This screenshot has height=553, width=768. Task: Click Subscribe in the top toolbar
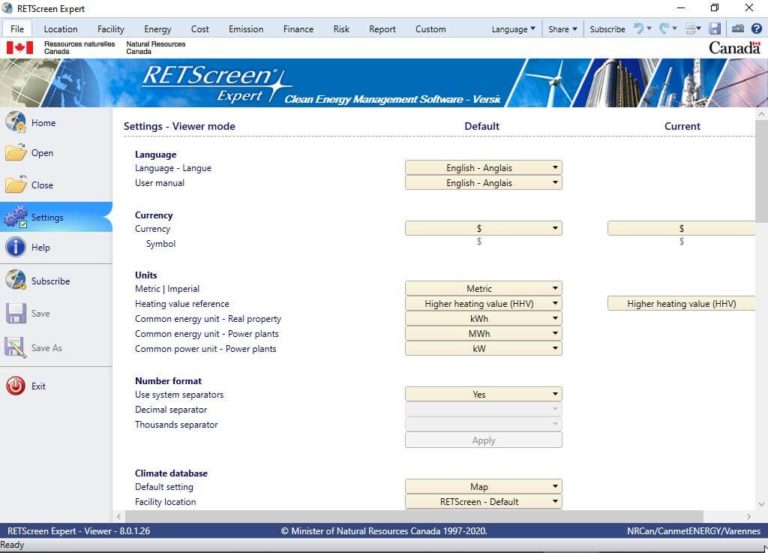[607, 29]
